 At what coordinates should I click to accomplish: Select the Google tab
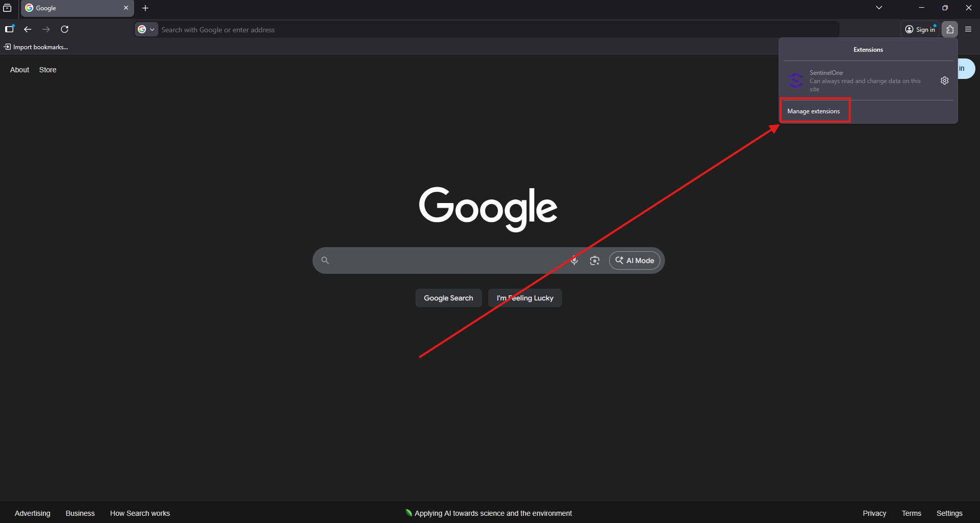77,8
